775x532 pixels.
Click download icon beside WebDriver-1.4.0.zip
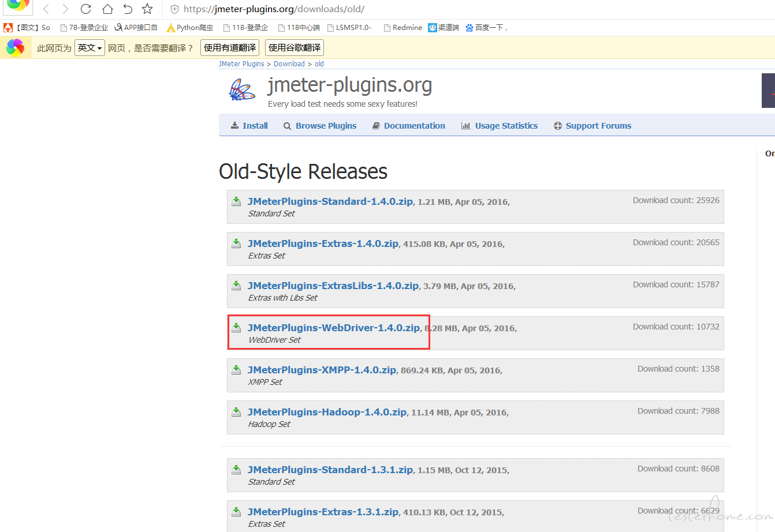(236, 328)
